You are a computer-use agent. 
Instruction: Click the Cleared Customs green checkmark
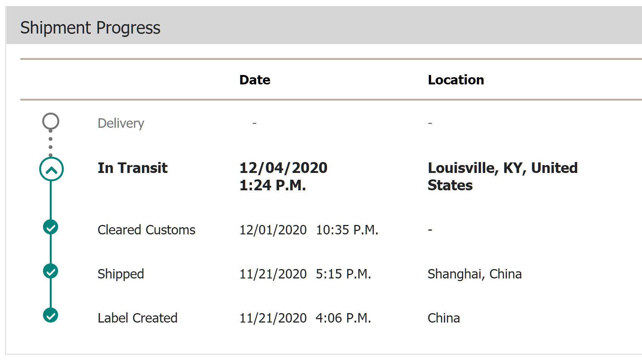[x=51, y=227]
